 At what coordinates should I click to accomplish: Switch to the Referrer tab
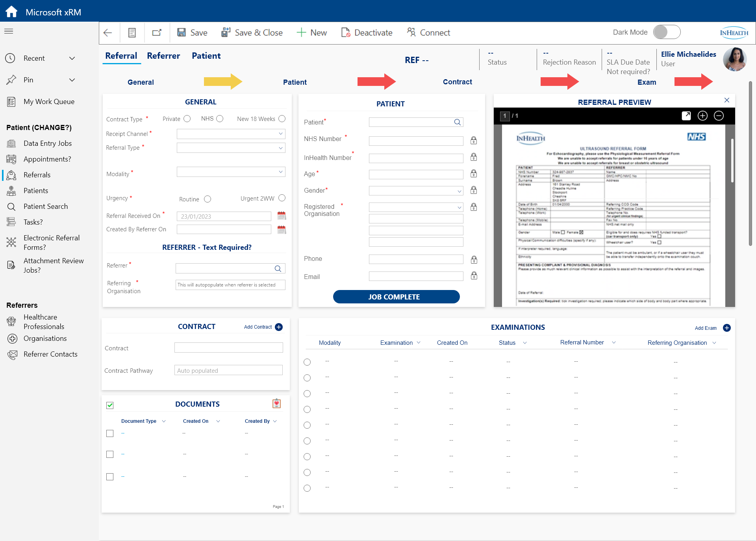click(x=163, y=56)
